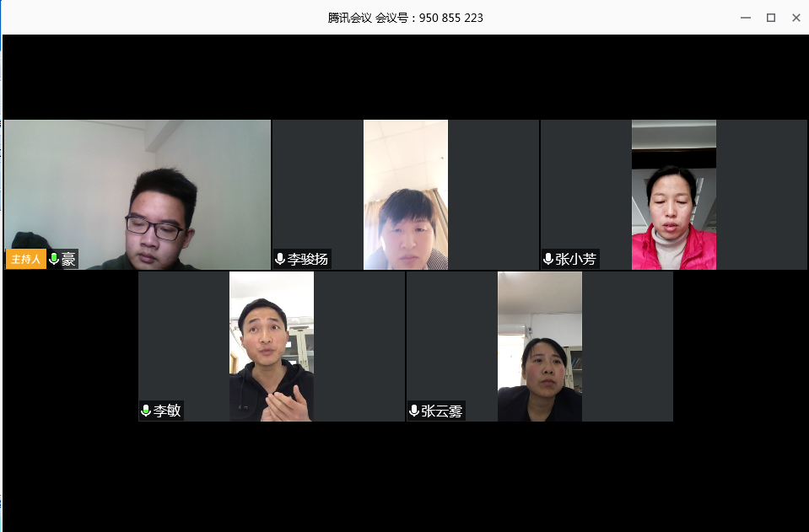
Task: Click the orange 主持人 host badge
Action: [26, 259]
